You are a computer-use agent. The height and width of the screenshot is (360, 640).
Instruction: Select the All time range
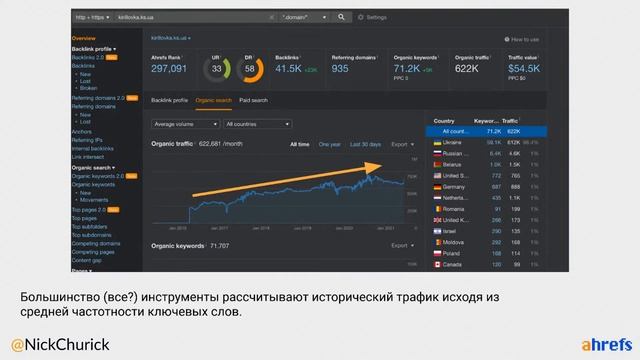pos(300,144)
